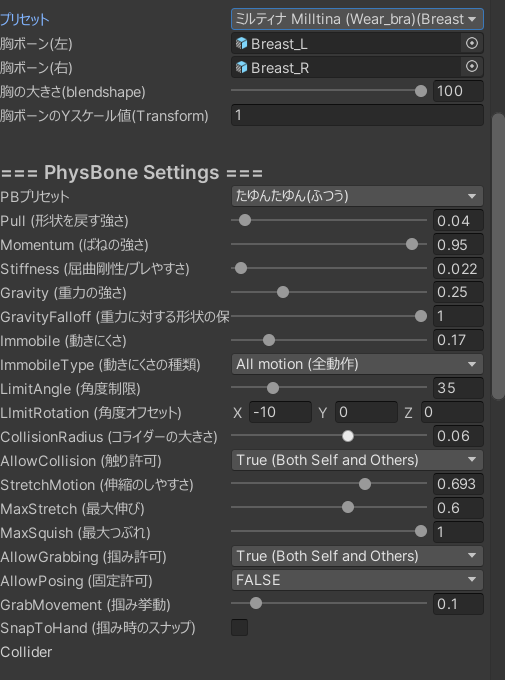The height and width of the screenshot is (680, 505).
Task: Click the LimitRotation Z field
Action: pyautogui.click(x=452, y=412)
